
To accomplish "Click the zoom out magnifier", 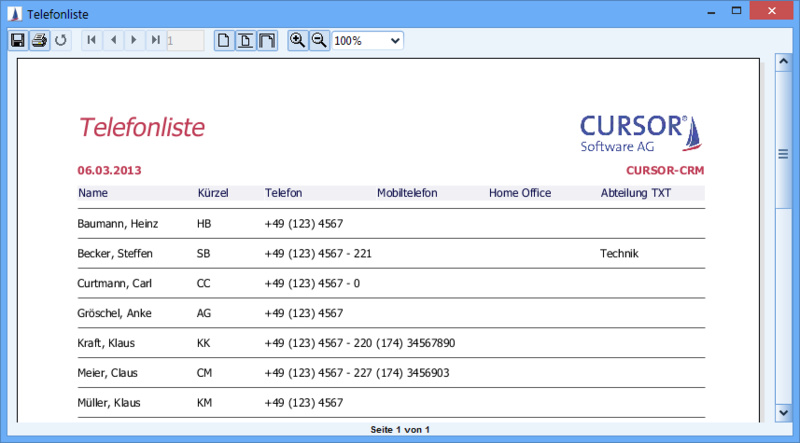I will tap(318, 41).
